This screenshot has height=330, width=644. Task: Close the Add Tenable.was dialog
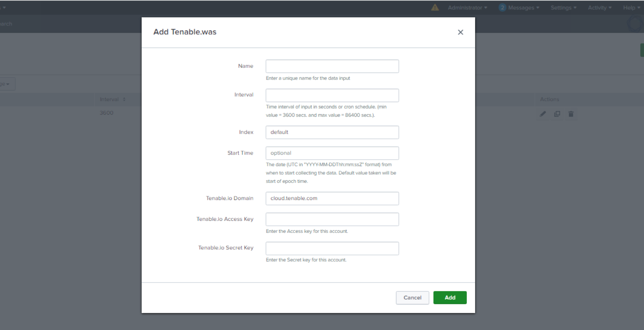tap(460, 32)
